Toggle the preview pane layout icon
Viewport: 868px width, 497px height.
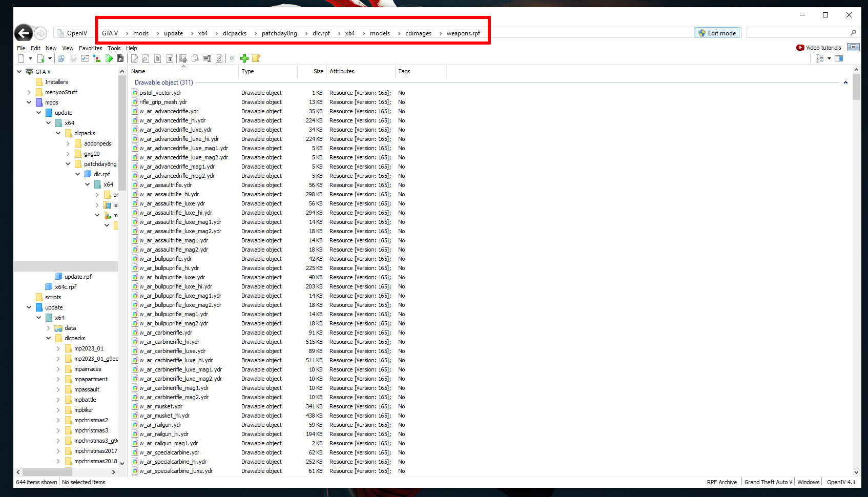click(839, 58)
